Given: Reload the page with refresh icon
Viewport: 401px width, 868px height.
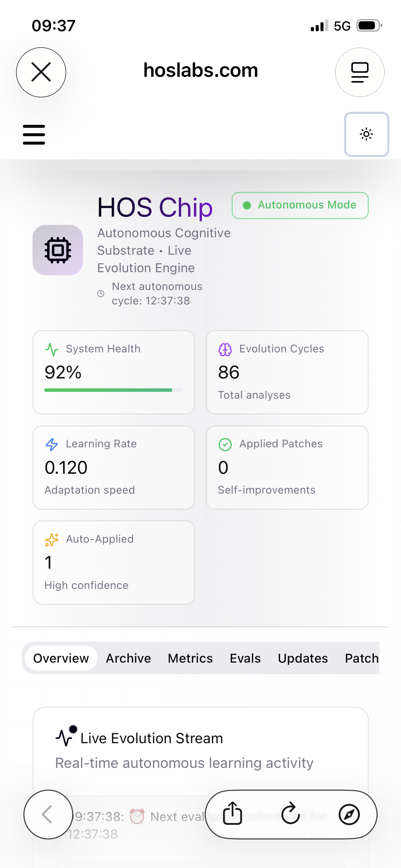Looking at the screenshot, I should (x=291, y=813).
